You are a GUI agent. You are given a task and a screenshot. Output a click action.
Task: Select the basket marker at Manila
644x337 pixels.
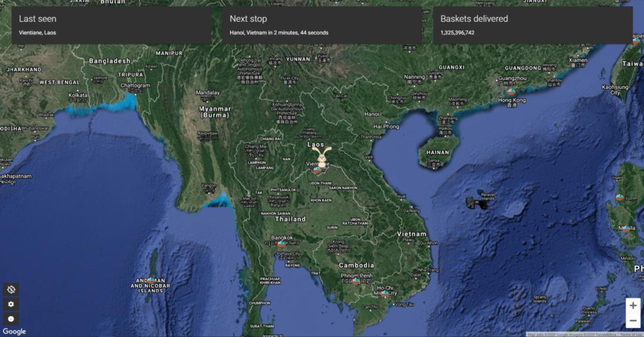pos(626,229)
